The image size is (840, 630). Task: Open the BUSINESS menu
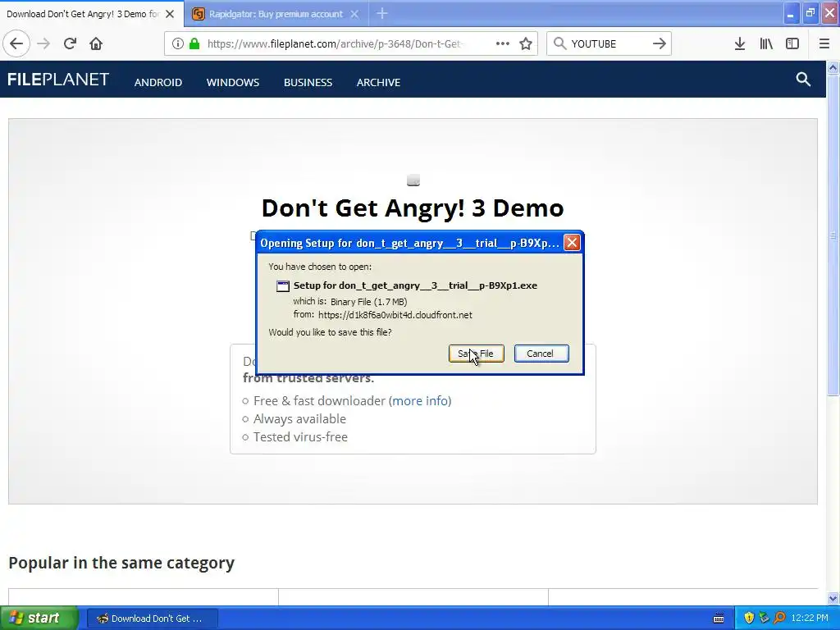(x=308, y=83)
